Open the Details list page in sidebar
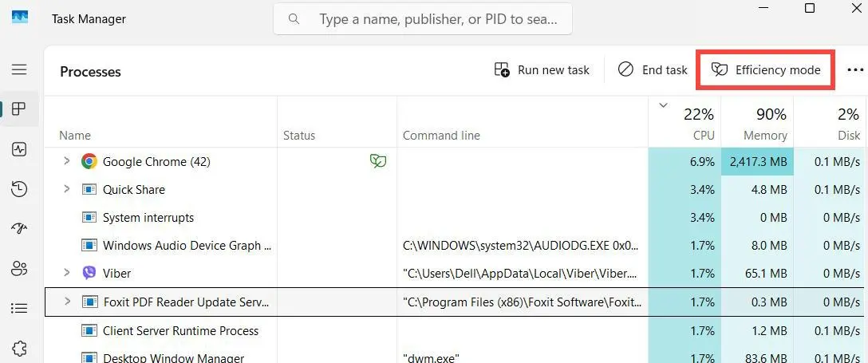The width and height of the screenshot is (868, 363). point(19,308)
